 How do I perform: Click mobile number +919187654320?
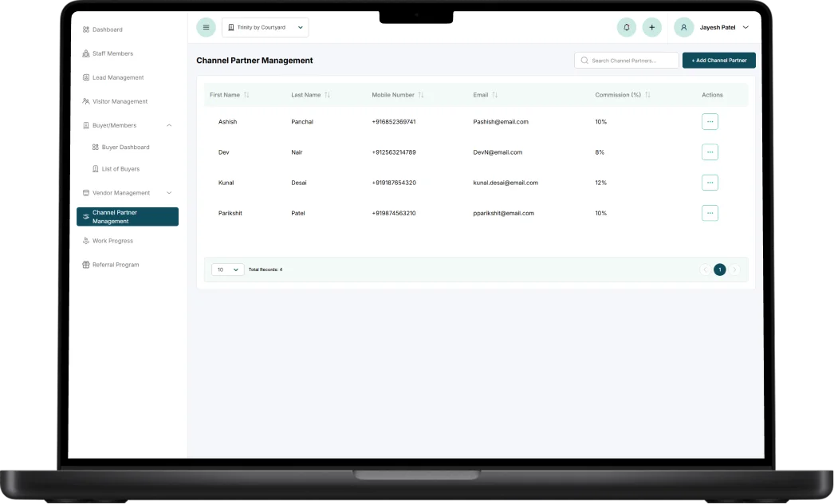pos(394,183)
